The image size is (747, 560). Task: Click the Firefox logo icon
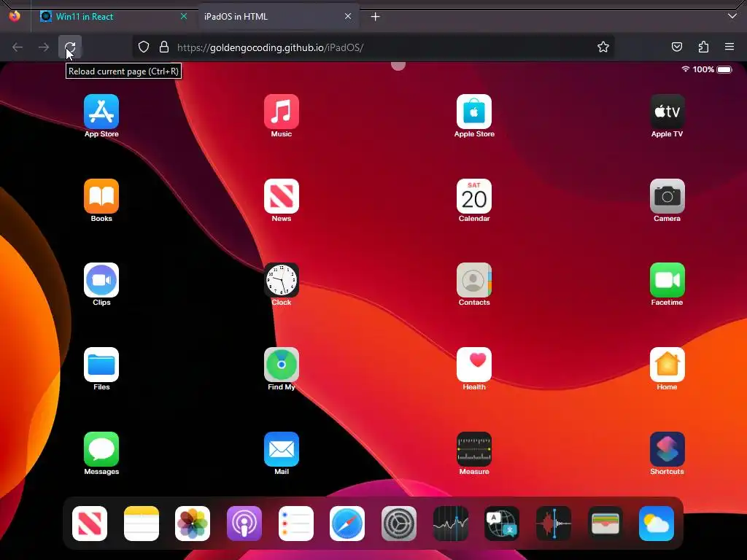(15, 16)
